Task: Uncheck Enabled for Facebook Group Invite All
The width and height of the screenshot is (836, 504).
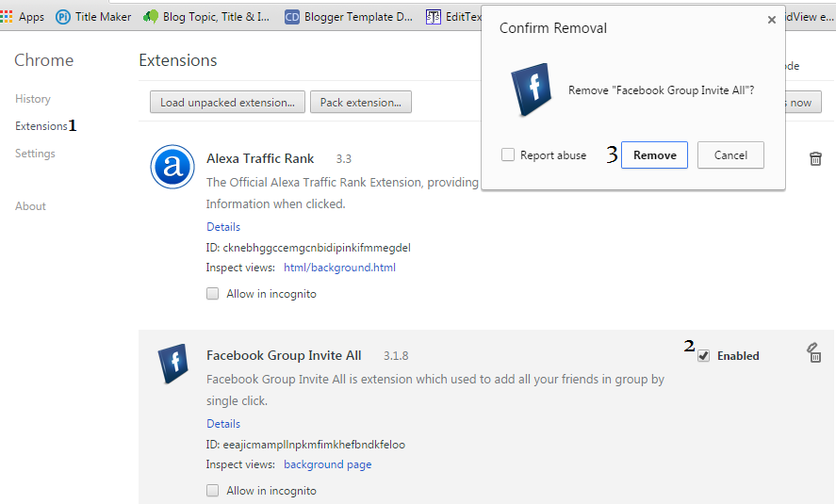Action: (704, 356)
